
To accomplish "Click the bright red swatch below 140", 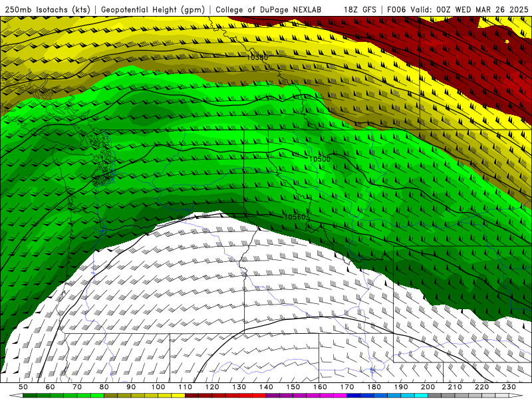I will pos(259,396).
